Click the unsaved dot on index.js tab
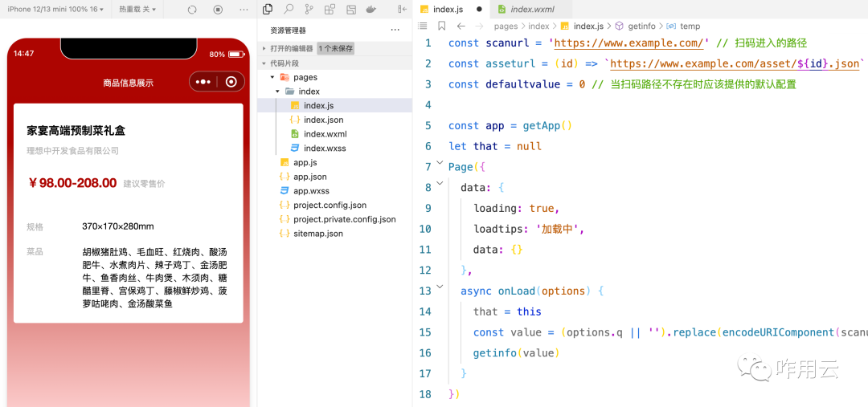 click(479, 10)
